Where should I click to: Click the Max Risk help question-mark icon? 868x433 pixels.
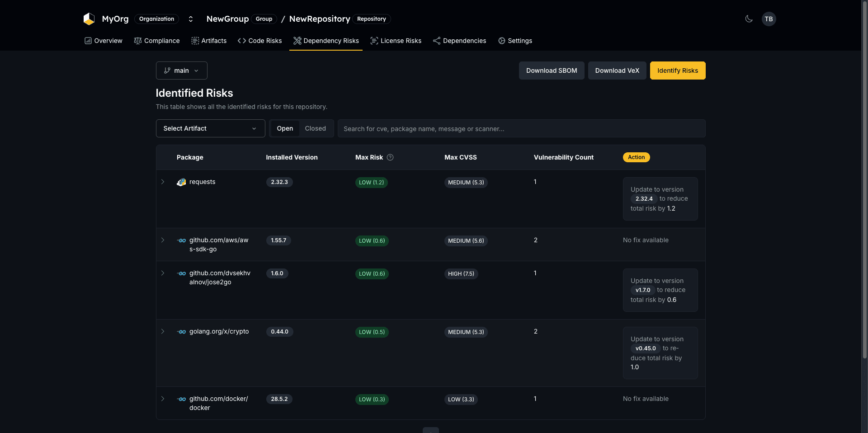(x=390, y=157)
